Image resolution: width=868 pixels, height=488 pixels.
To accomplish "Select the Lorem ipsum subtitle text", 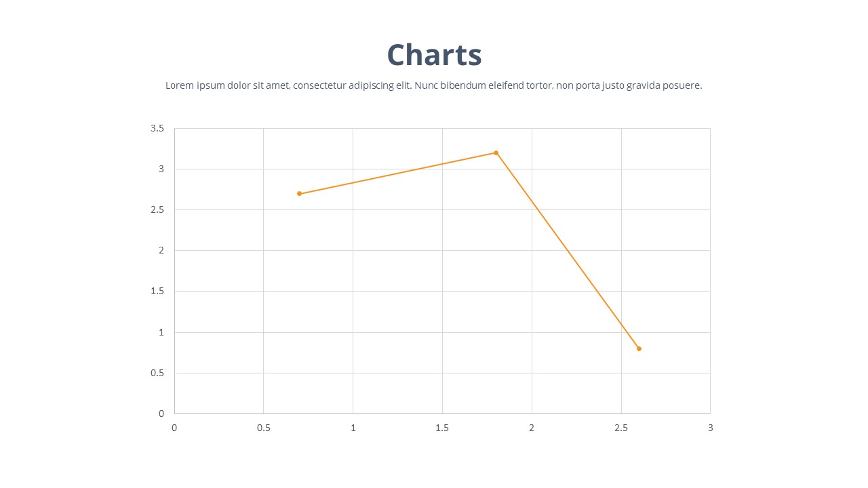I will point(433,85).
